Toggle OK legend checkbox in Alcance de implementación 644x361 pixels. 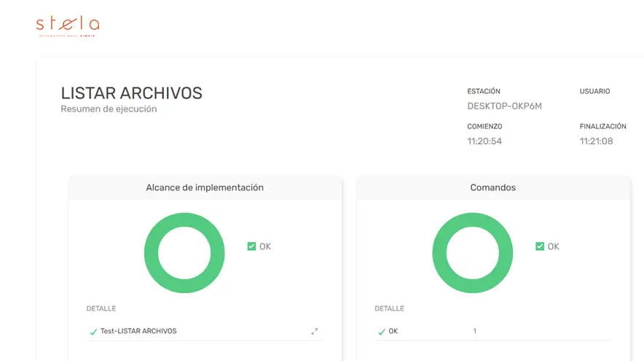coord(251,247)
